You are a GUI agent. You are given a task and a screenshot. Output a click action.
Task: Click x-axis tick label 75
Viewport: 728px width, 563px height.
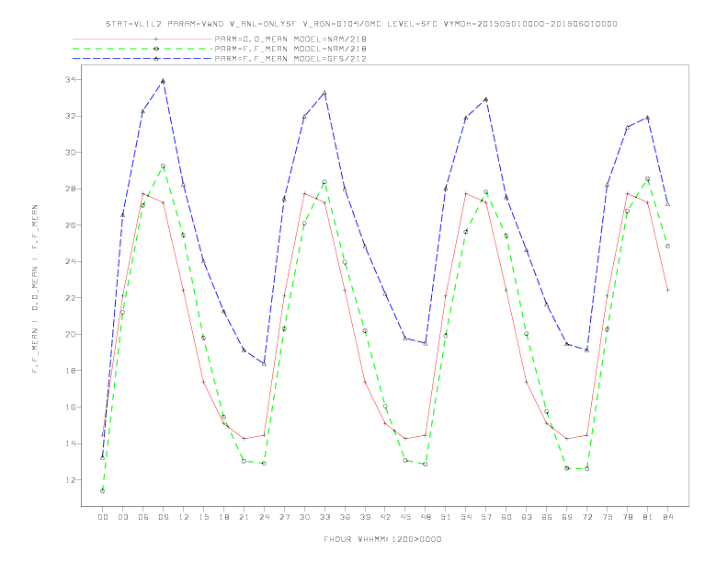(x=608, y=517)
